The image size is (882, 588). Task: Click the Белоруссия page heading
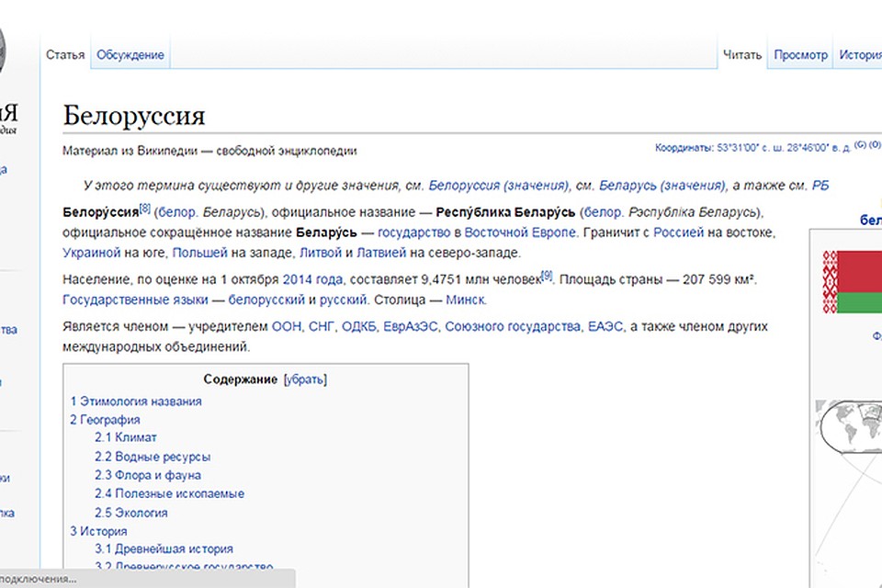pos(134,116)
